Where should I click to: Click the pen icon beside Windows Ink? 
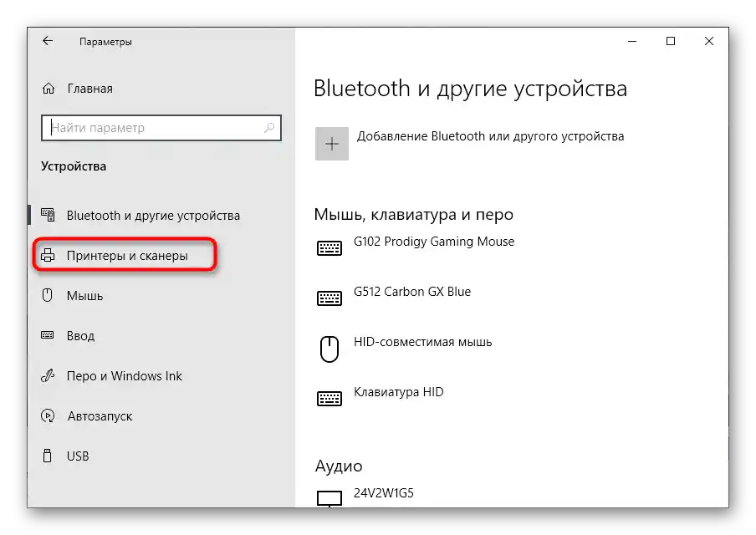pyautogui.click(x=47, y=375)
